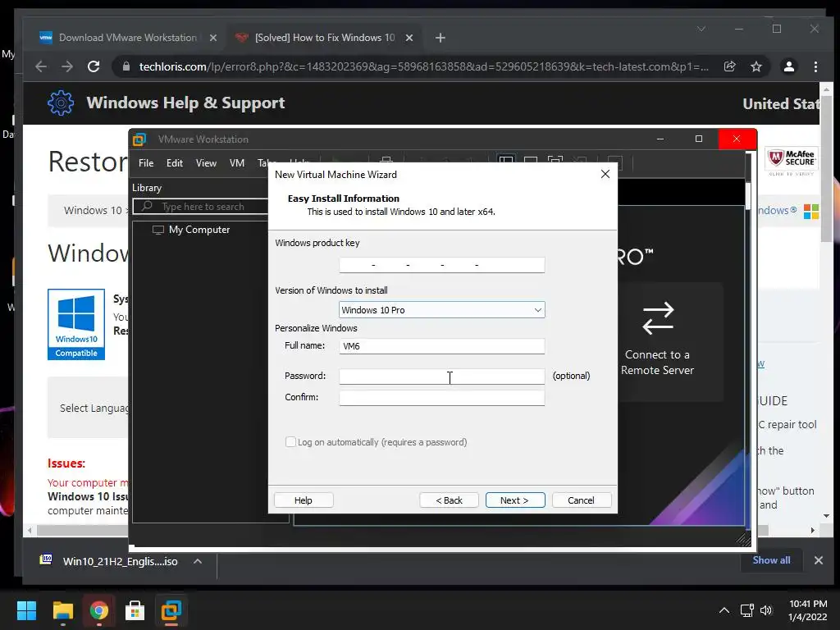Open the Windows version dropdown showing Windows 10 Pro
Viewport: 840px width, 630px height.
442,309
